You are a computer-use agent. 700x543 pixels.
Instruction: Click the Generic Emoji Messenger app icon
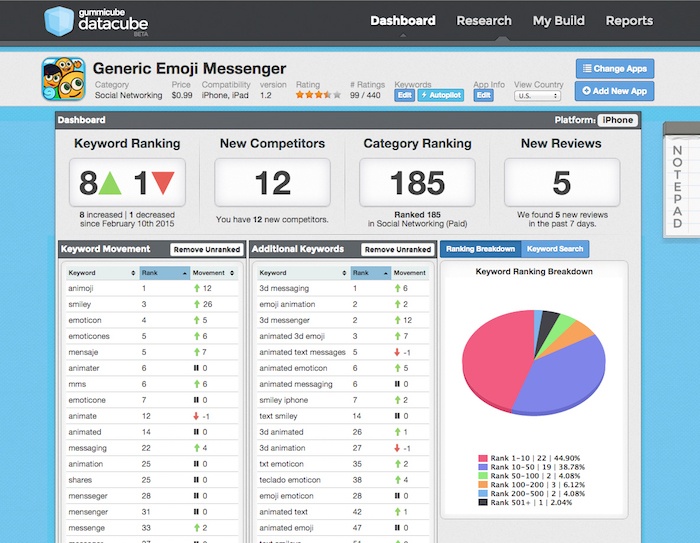[63, 79]
